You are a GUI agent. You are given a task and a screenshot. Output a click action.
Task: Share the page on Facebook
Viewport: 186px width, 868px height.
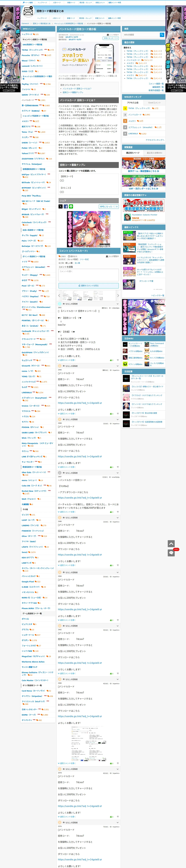tap(66, 207)
